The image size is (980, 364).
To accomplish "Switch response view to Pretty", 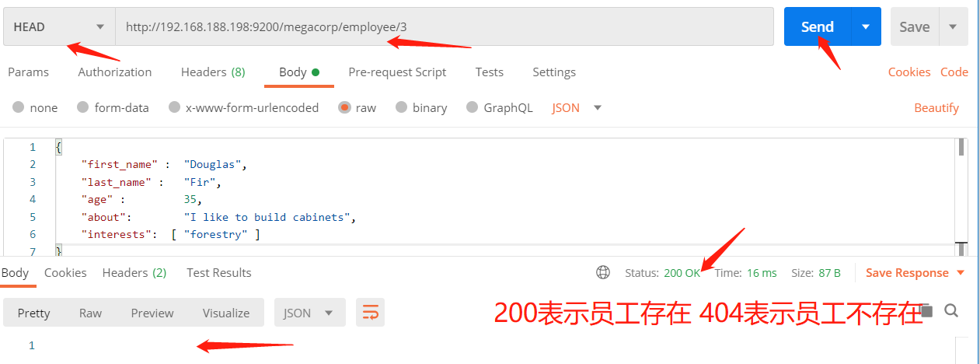I will pyautogui.click(x=33, y=313).
